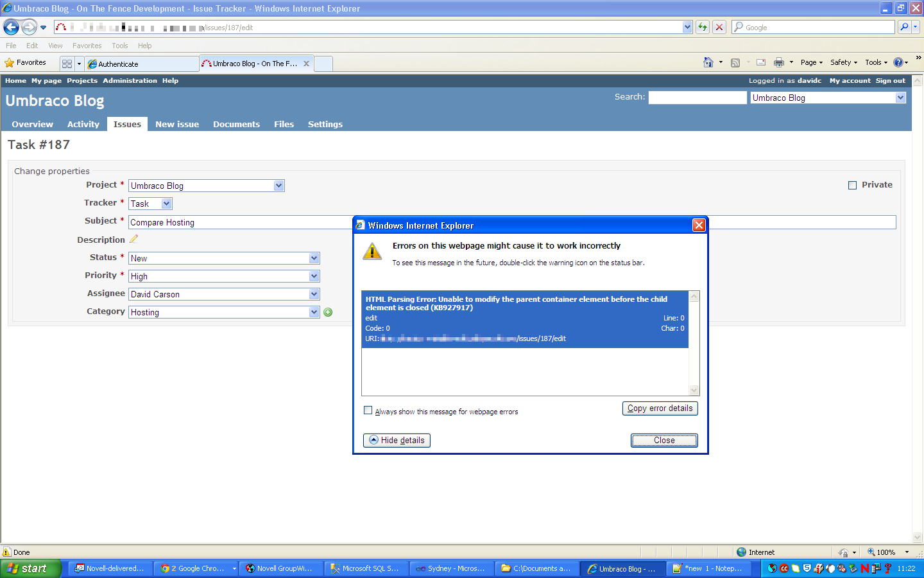The width and height of the screenshot is (924, 578).
Task: Click the Windows start button
Action: click(31, 568)
